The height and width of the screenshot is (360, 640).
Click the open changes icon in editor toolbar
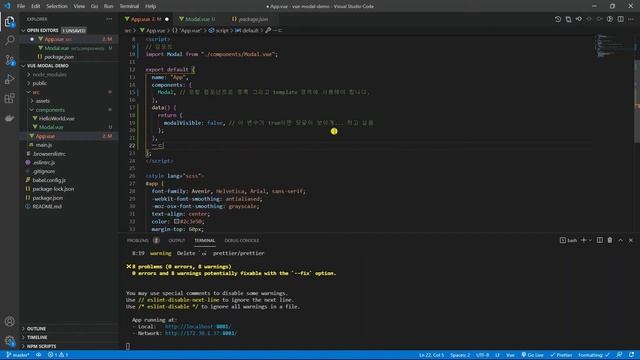(x=568, y=19)
